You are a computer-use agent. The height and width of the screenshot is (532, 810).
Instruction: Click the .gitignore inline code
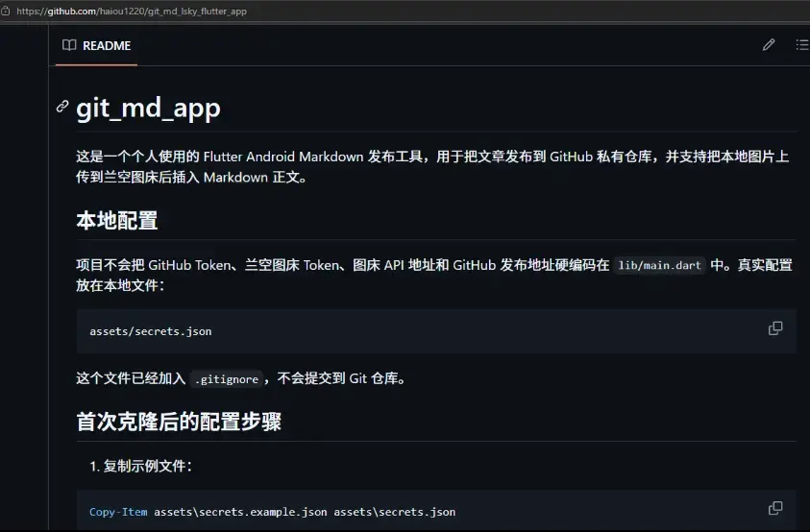[227, 379]
